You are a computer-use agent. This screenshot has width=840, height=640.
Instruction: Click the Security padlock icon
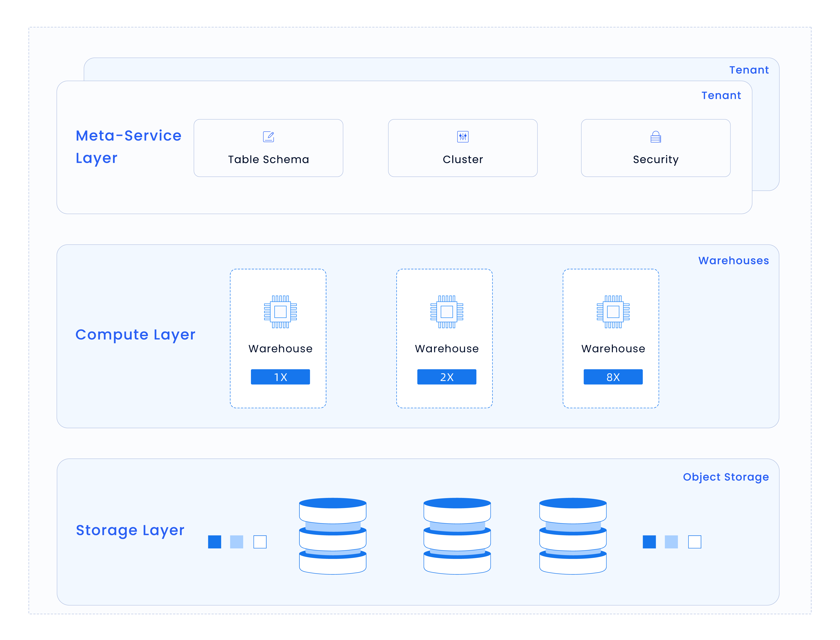(x=655, y=136)
